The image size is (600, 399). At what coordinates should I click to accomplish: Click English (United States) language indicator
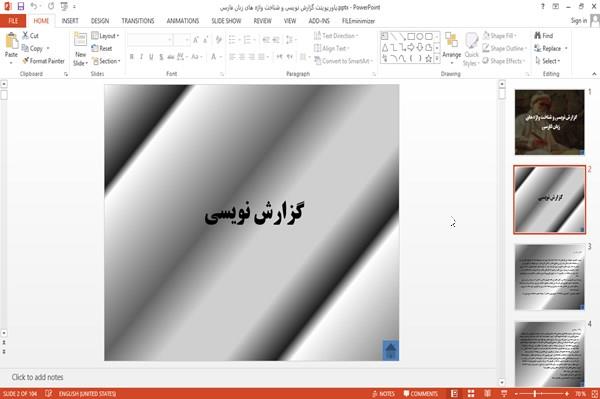(x=87, y=394)
